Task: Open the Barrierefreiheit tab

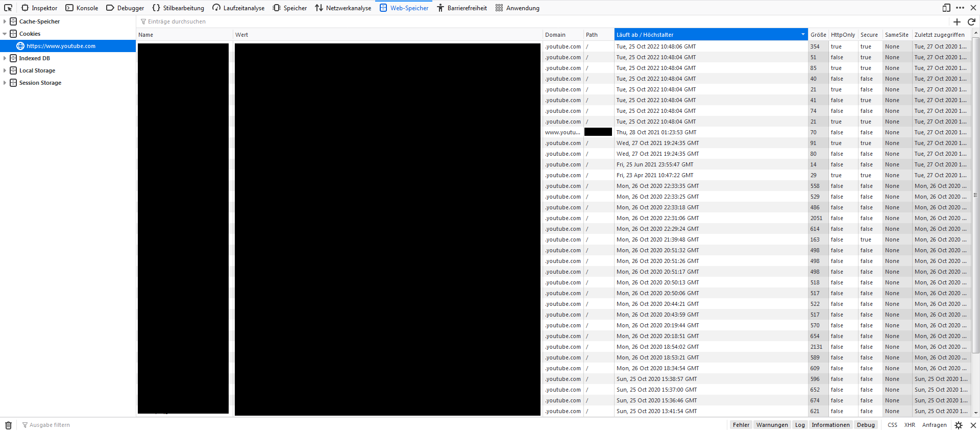Action: point(462,8)
